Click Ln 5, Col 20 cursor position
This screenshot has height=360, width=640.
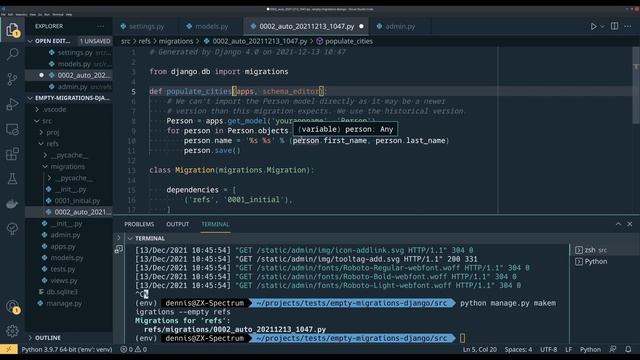point(480,349)
